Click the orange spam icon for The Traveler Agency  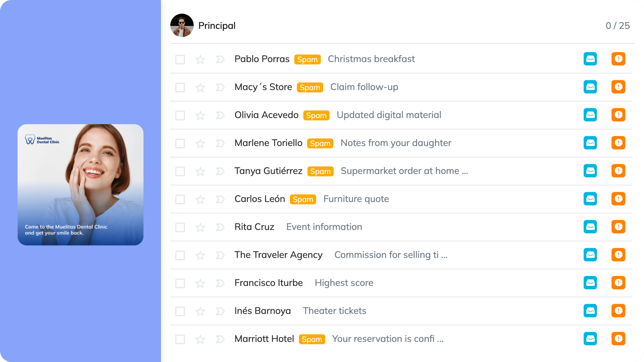[x=618, y=255]
